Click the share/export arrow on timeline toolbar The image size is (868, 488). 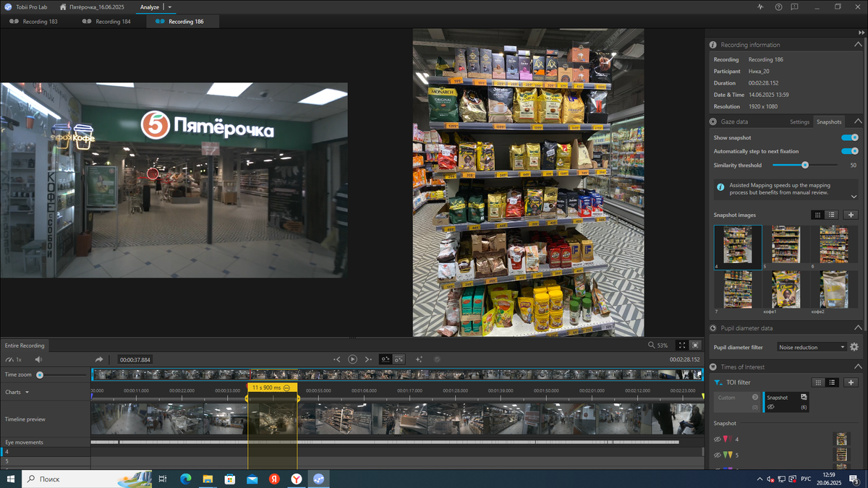[x=99, y=359]
